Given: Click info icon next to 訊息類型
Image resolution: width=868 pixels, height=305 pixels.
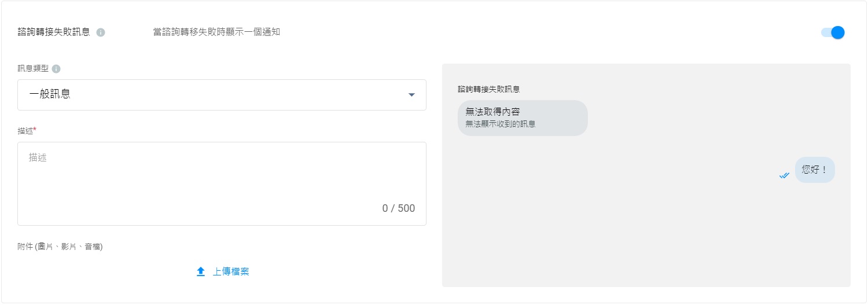Looking at the screenshot, I should click(56, 69).
